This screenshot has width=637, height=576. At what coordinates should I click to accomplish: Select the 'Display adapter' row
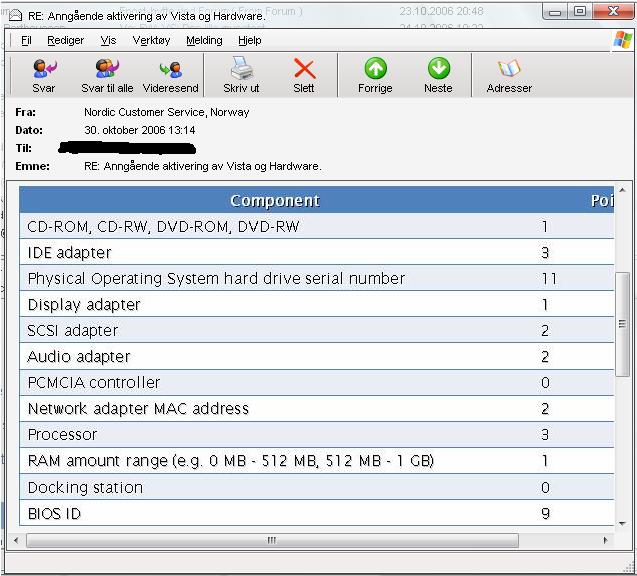pyautogui.click(x=316, y=304)
